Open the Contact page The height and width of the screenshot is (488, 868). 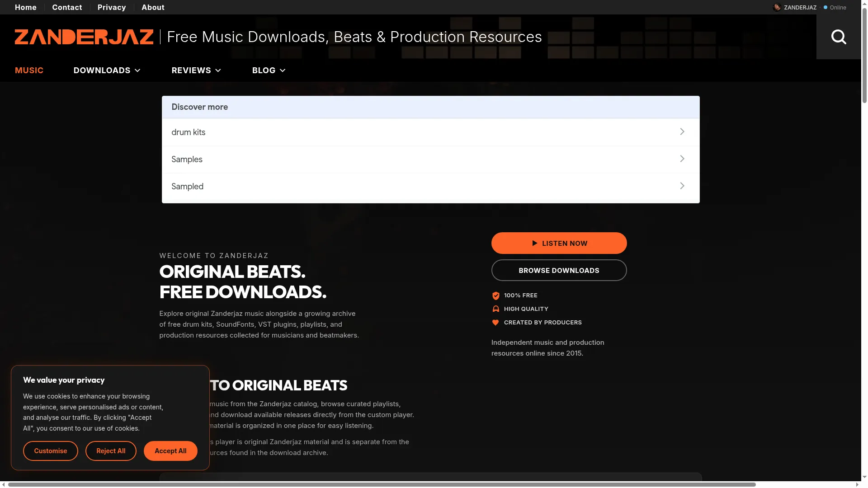67,7
